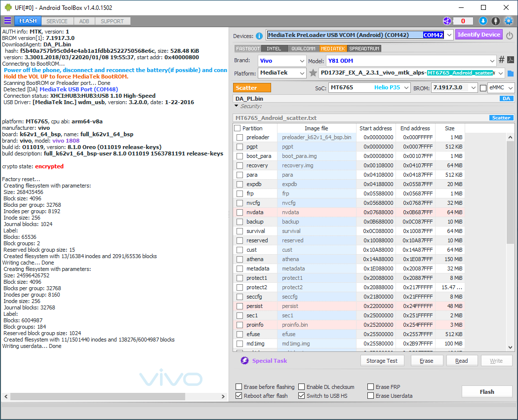Click the blue info icon near Devices
518x420 pixels.
point(259,36)
